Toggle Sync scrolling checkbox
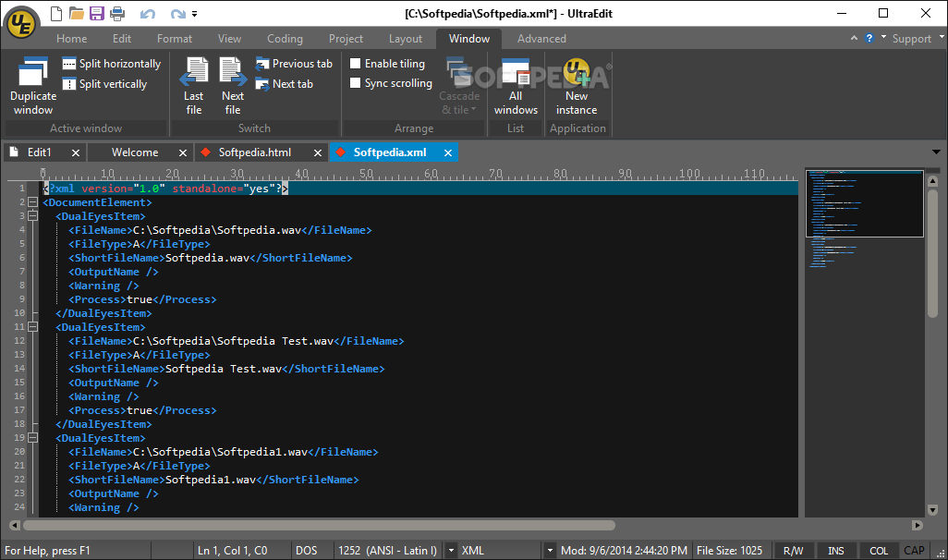This screenshot has width=948, height=560. 356,83
